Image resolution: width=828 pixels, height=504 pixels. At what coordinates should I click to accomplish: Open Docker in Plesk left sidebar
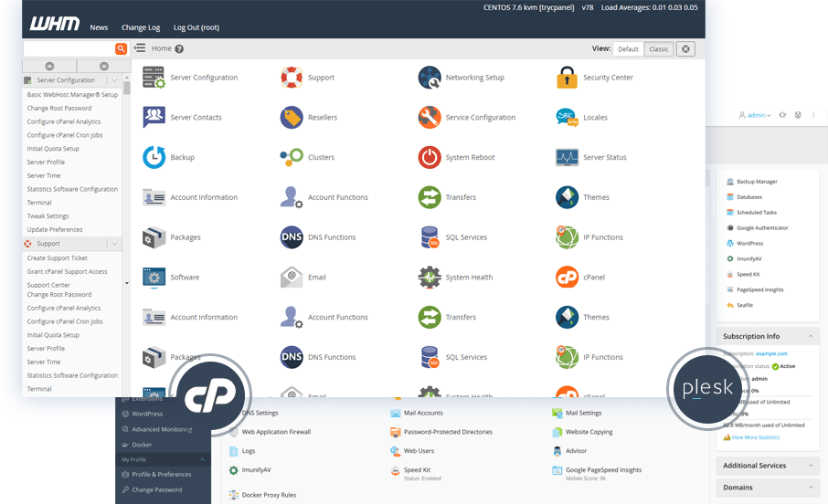point(142,445)
